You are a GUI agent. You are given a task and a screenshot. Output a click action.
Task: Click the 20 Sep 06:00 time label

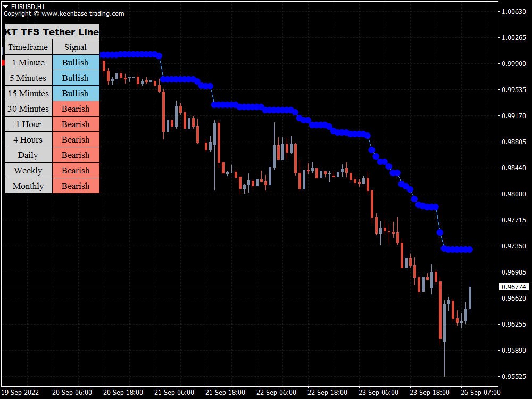(x=72, y=393)
